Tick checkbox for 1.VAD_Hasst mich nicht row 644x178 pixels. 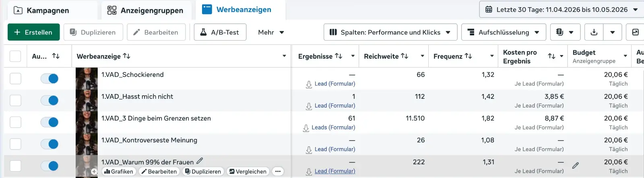(x=15, y=100)
